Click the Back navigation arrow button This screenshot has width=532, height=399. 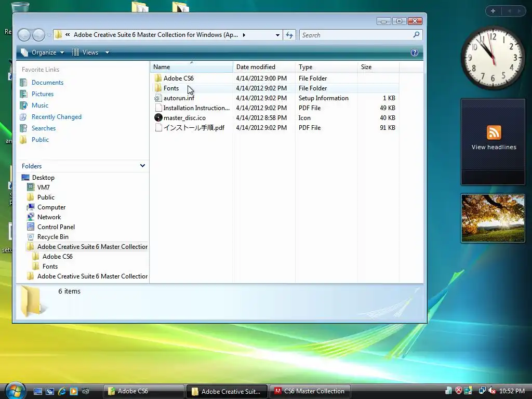point(24,35)
